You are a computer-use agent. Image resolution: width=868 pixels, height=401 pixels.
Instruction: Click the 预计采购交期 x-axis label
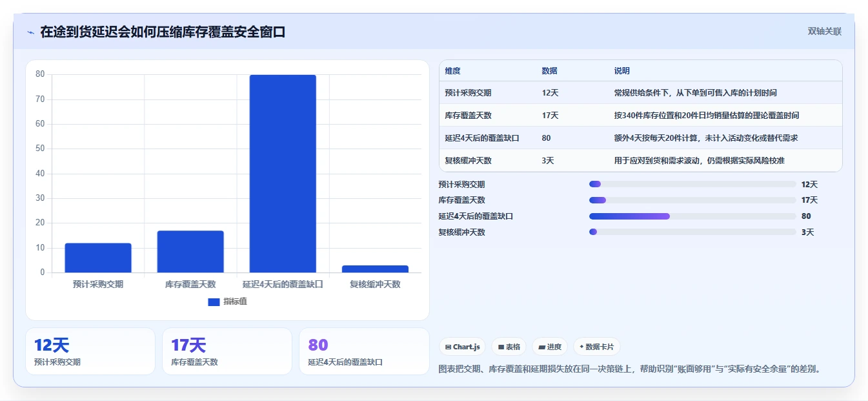point(98,284)
